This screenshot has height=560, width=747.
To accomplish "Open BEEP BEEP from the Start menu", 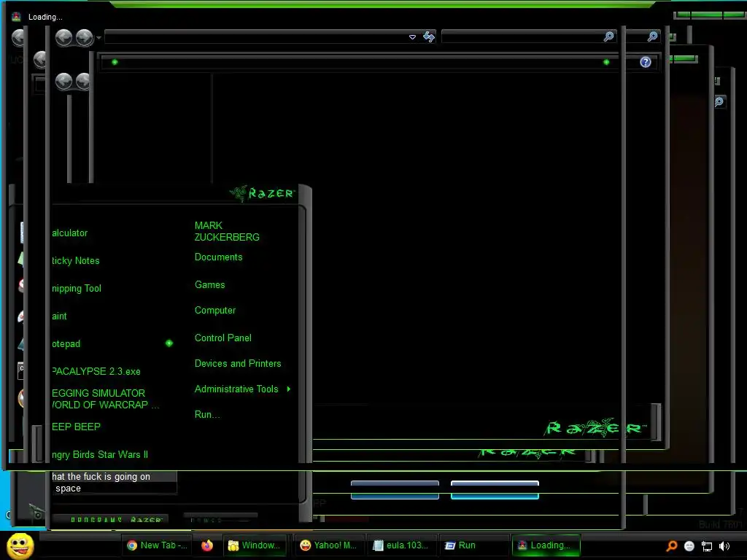I will tap(76, 427).
